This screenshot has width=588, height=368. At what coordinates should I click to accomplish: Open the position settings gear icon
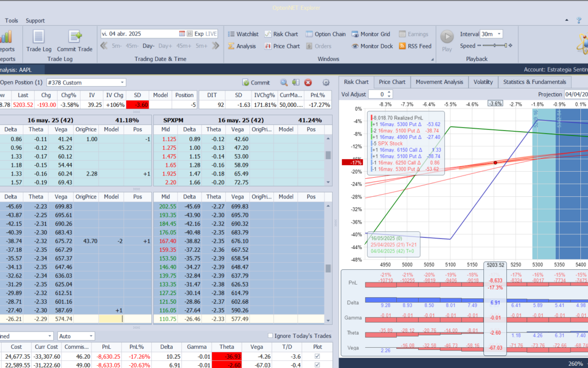pyautogui.click(x=326, y=83)
